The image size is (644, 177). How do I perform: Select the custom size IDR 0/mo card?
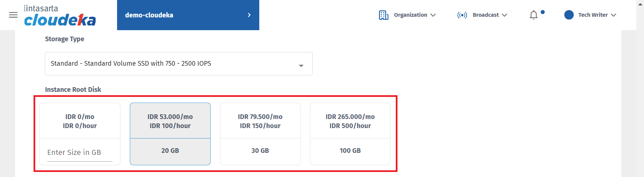(80, 121)
